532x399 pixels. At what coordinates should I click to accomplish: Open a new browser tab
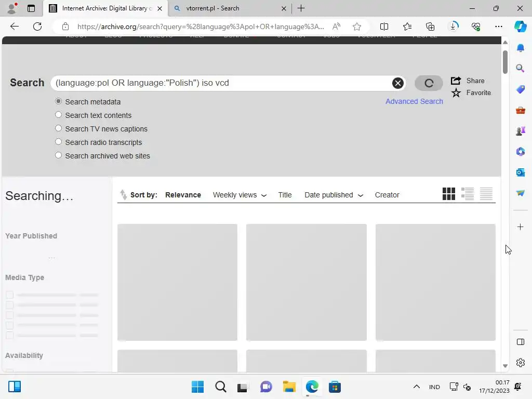[x=301, y=8]
